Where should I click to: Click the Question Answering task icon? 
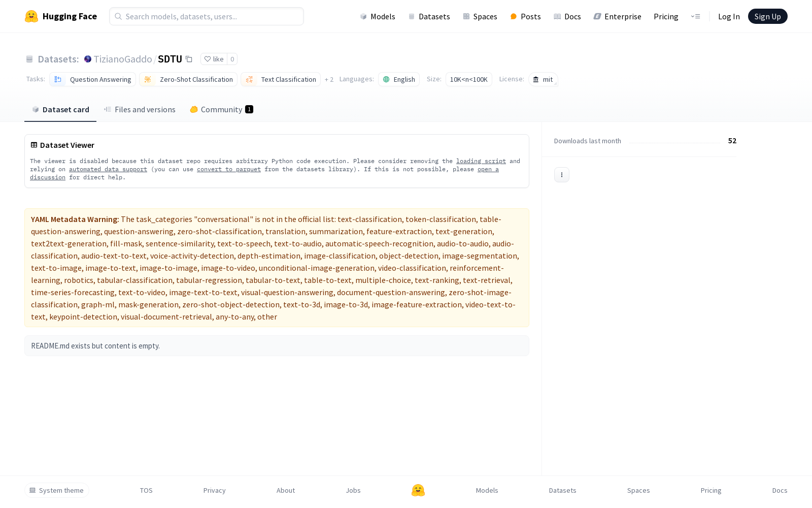(x=58, y=79)
